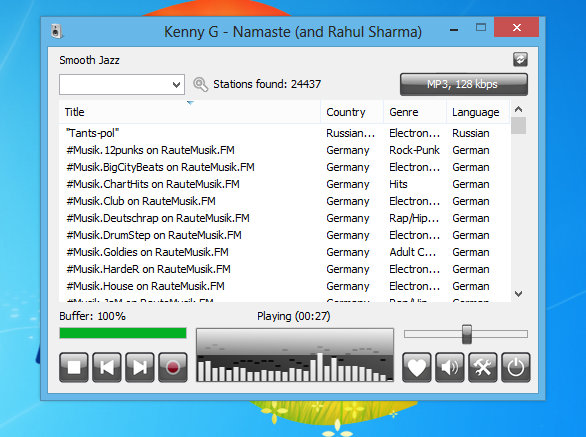586x437 pixels.
Task: Select the "Tants-pol" station row
Action: (x=284, y=133)
